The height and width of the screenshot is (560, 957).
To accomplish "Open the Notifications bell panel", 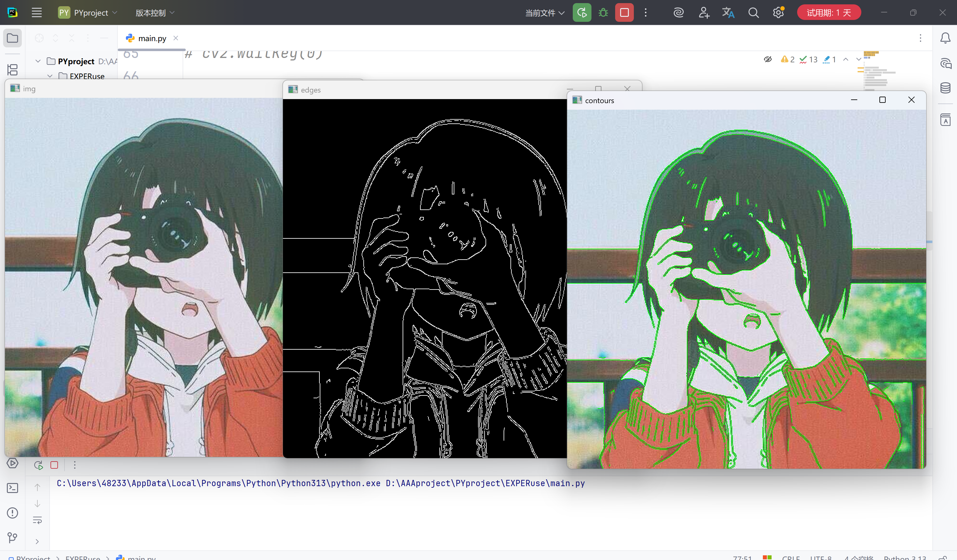I will point(945,38).
